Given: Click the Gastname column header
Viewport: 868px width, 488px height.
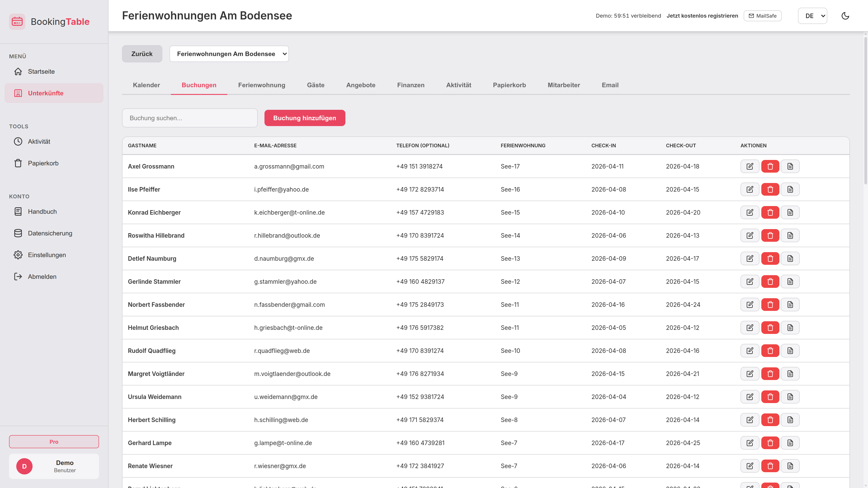Looking at the screenshot, I should [142, 145].
